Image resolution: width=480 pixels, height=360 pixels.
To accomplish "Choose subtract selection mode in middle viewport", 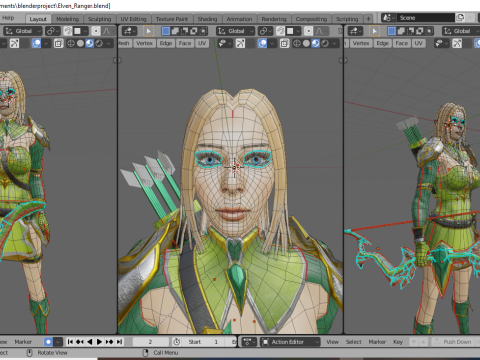I will 184,31.
